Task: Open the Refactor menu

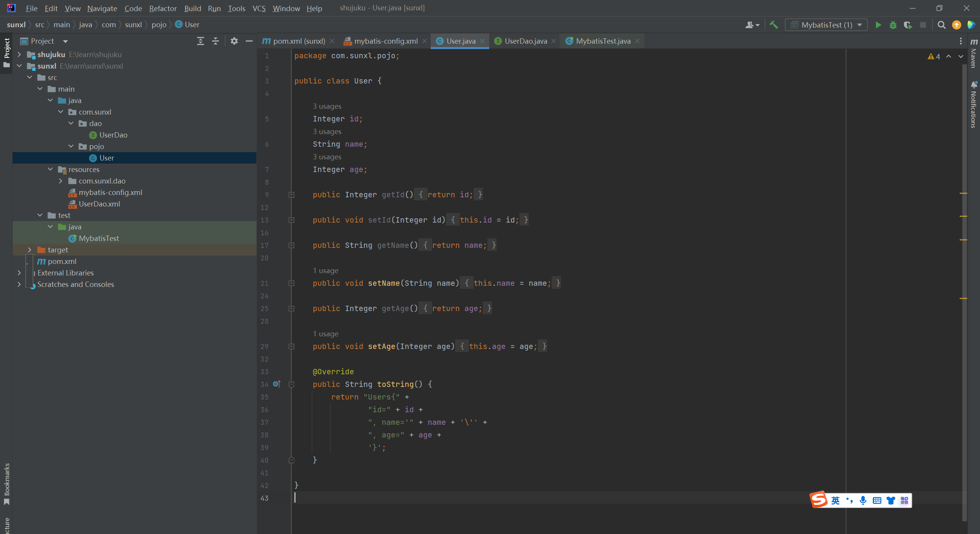Action: (163, 8)
